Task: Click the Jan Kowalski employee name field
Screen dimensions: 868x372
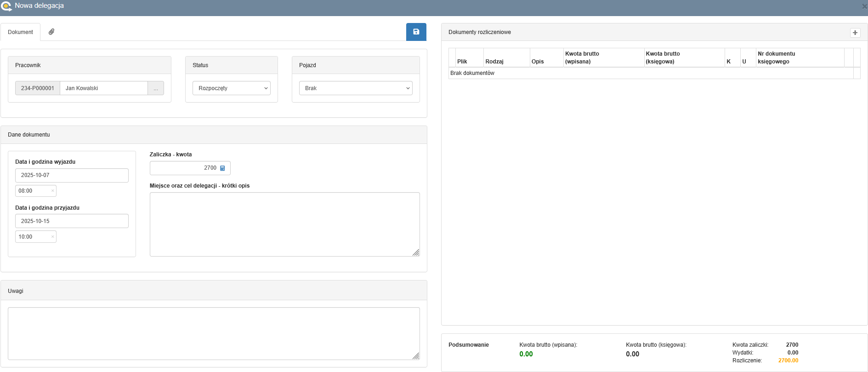Action: 103,88
